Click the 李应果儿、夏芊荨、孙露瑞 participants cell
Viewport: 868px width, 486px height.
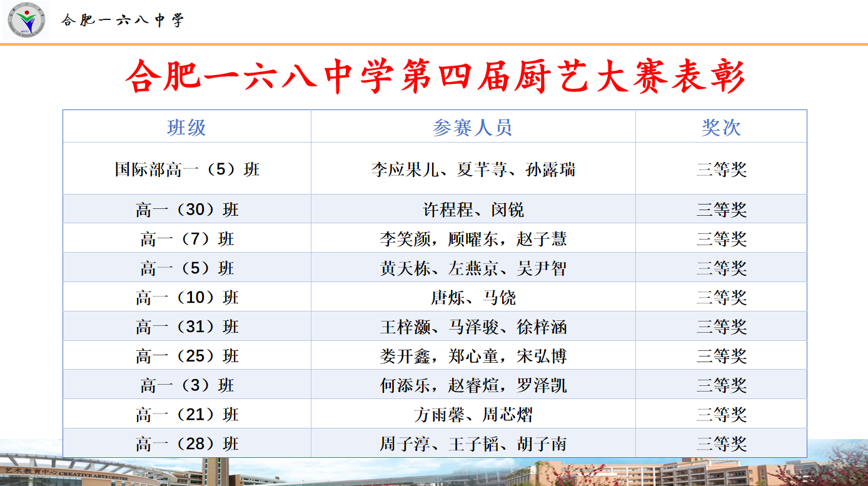[x=473, y=169]
